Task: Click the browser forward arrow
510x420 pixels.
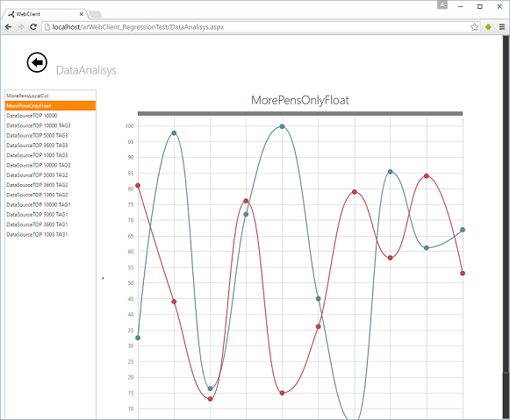Action: pyautogui.click(x=21, y=27)
